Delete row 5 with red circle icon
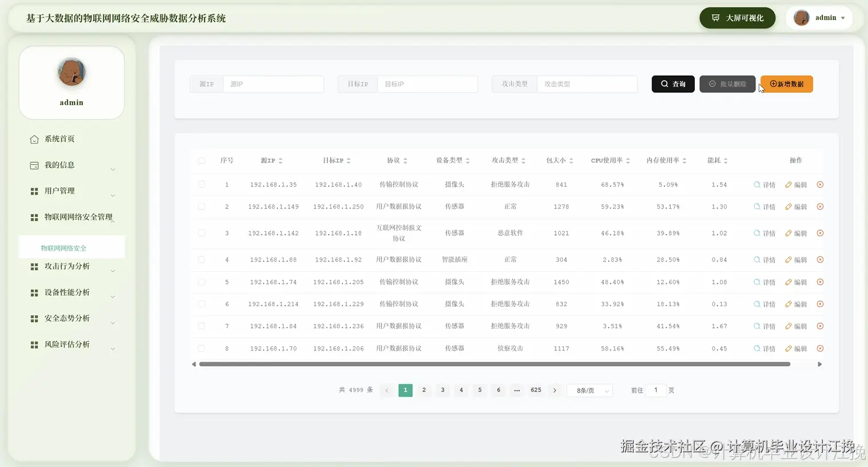 [x=820, y=282]
